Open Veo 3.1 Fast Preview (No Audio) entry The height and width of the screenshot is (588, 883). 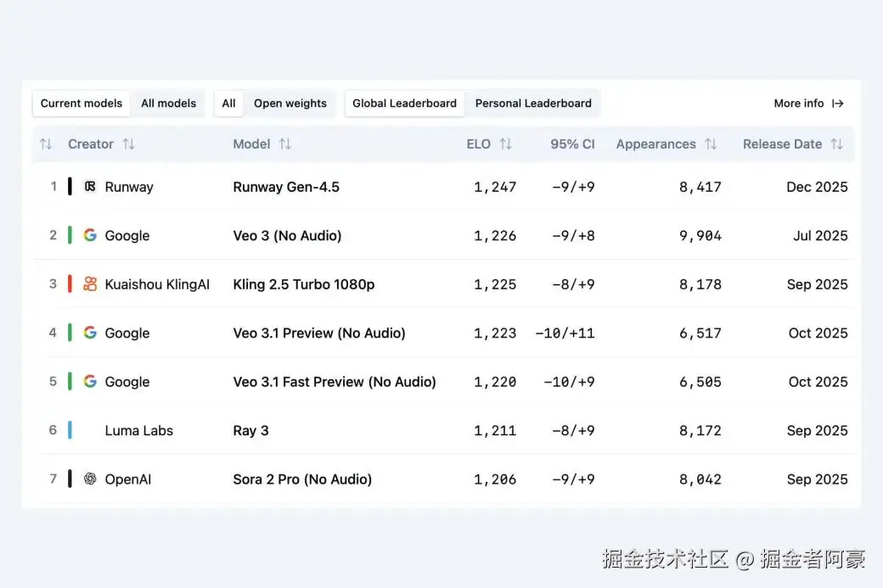(335, 382)
